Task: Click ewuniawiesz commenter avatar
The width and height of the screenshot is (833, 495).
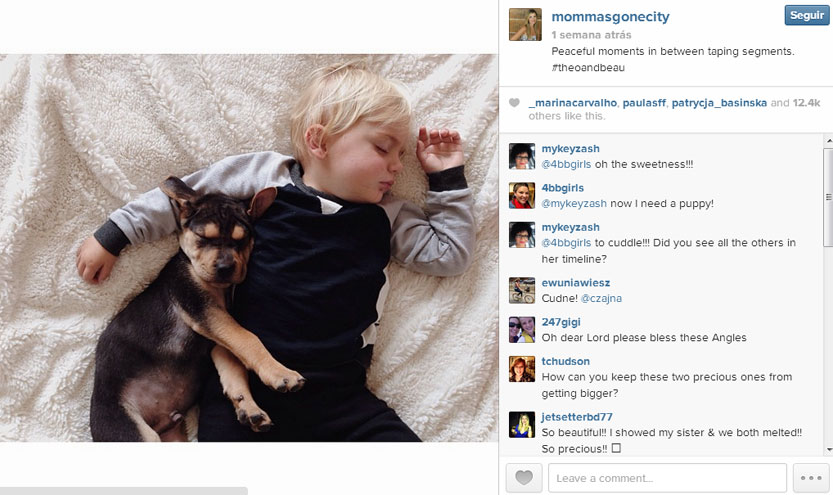Action: coord(522,291)
